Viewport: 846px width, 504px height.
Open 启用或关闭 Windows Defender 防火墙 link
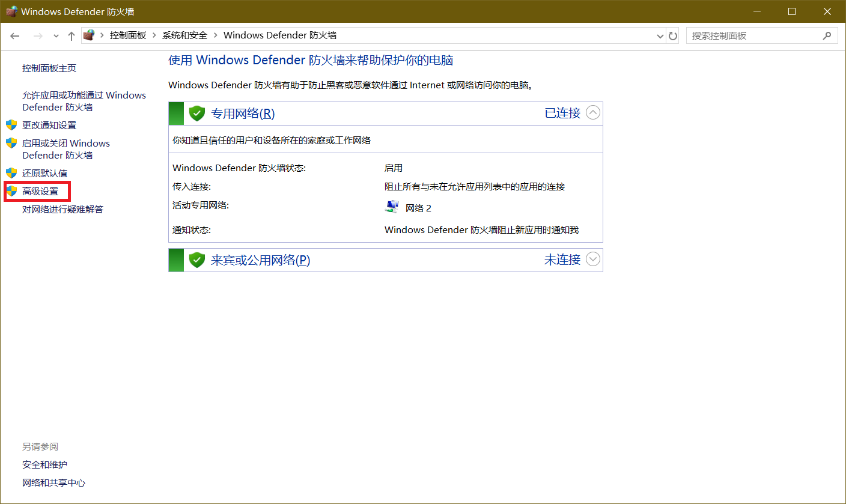[x=65, y=149]
